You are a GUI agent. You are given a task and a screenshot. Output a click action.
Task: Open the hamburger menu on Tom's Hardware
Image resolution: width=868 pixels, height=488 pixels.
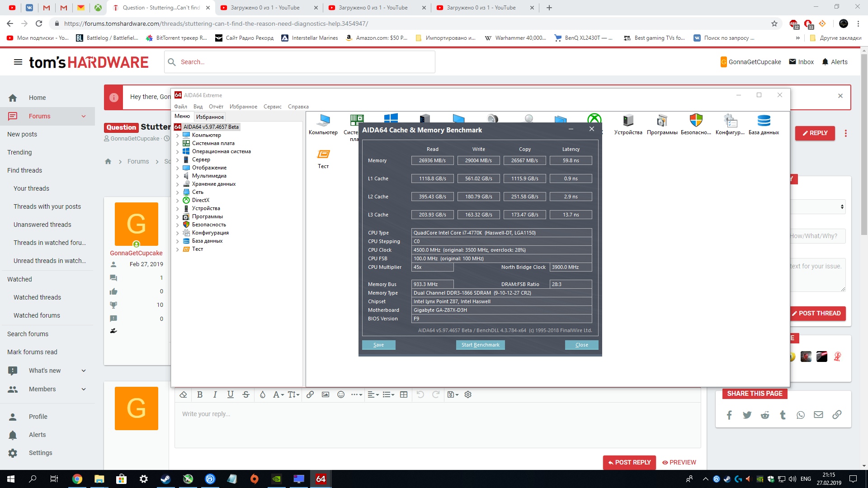click(18, 62)
